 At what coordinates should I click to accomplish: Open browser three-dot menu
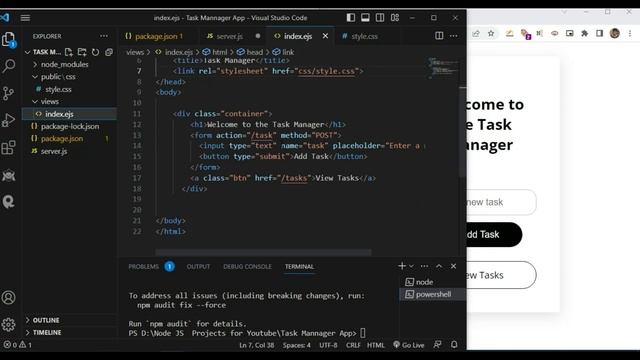click(x=630, y=33)
